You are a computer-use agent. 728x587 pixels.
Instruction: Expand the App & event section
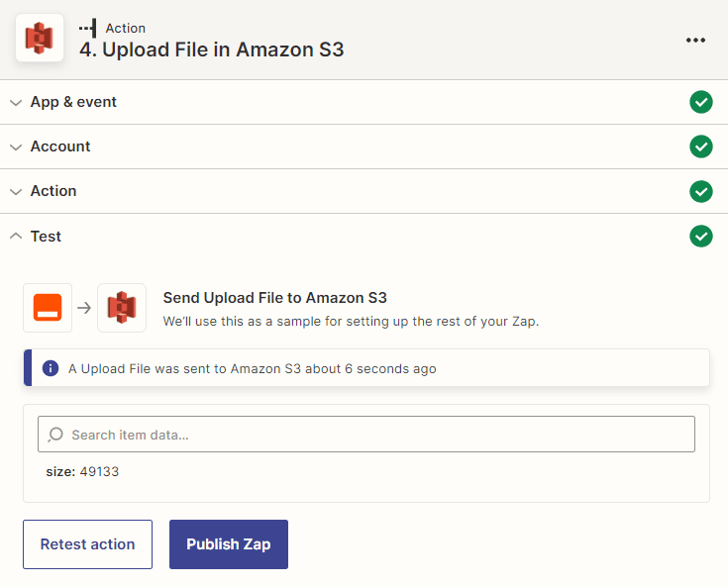click(x=16, y=102)
